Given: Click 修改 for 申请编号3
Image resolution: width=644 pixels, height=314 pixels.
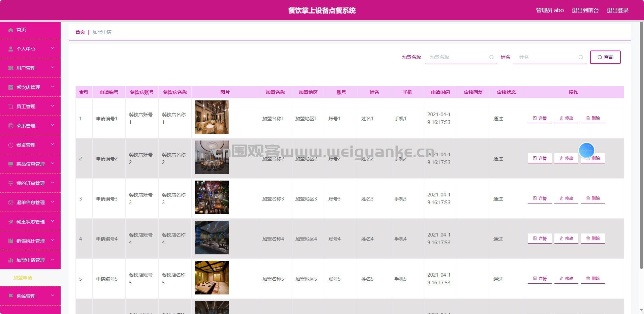Looking at the screenshot, I should point(566,198).
